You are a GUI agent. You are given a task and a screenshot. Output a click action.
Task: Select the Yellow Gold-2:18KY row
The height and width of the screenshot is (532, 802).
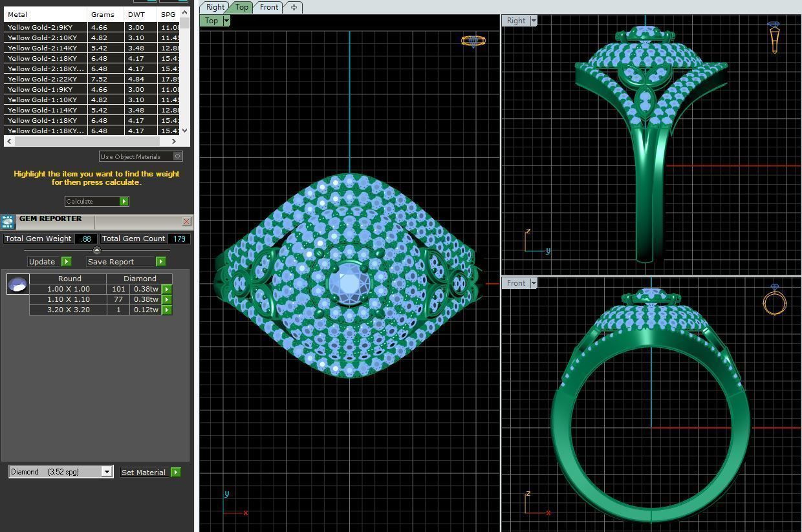[x=92, y=59]
